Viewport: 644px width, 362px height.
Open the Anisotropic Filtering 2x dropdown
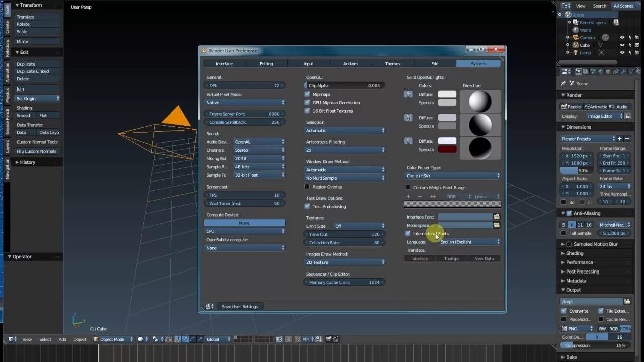345,150
